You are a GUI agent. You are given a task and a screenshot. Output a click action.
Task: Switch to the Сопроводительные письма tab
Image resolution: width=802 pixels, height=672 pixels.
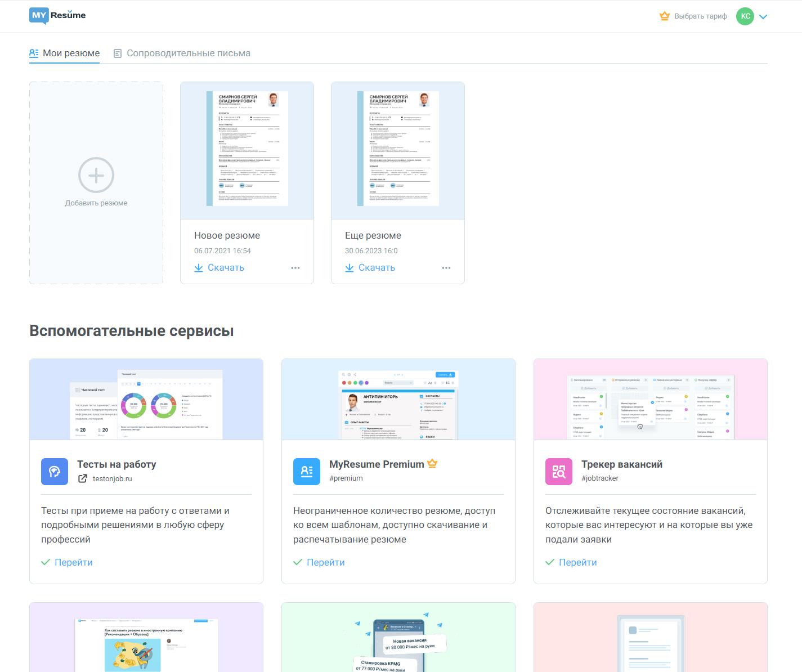tap(182, 53)
